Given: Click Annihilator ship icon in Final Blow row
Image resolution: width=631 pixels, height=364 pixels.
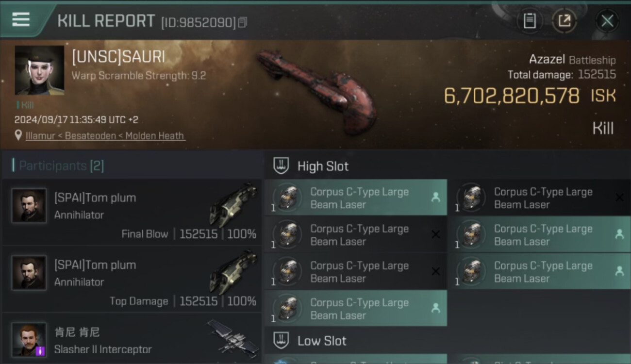Looking at the screenshot, I should [x=233, y=205].
